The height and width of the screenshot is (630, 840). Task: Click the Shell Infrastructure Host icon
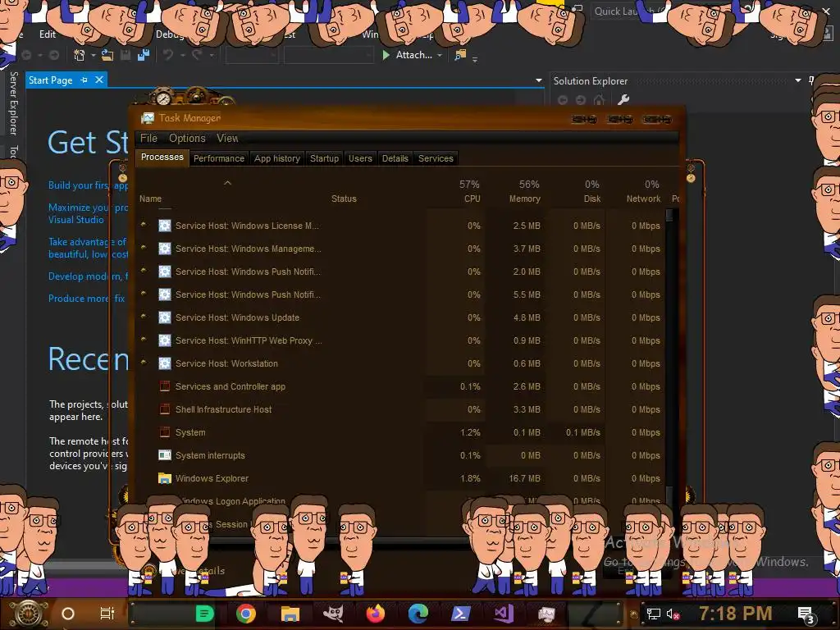tap(164, 409)
